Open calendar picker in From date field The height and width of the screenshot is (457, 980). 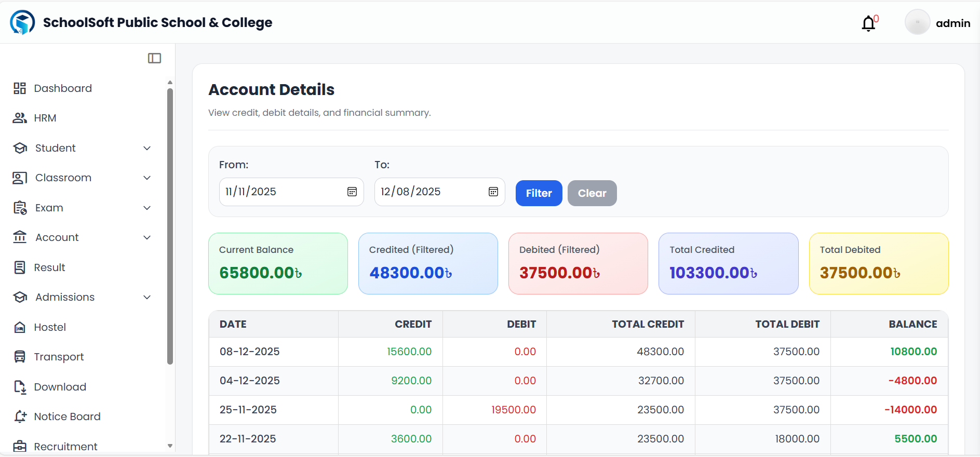pyautogui.click(x=352, y=192)
